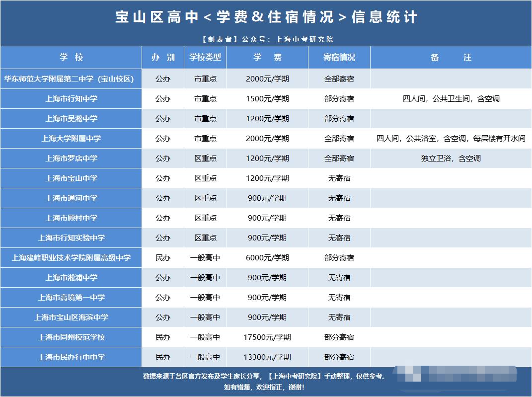Click the 学费 column header

(x=267, y=58)
